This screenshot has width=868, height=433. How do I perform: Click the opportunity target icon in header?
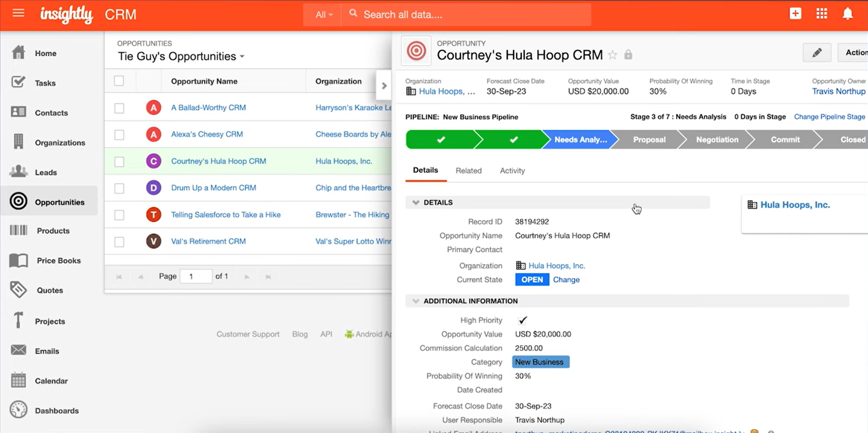(x=416, y=51)
